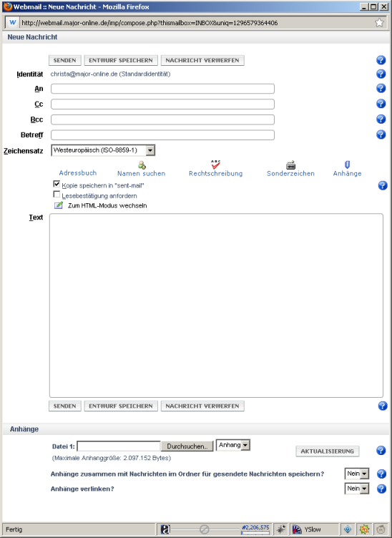Open the Anhang attachment type dropdown

pyautogui.click(x=233, y=445)
